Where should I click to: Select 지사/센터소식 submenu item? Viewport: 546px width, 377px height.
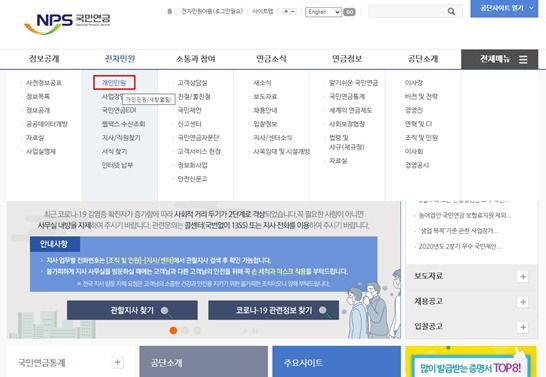(x=273, y=138)
